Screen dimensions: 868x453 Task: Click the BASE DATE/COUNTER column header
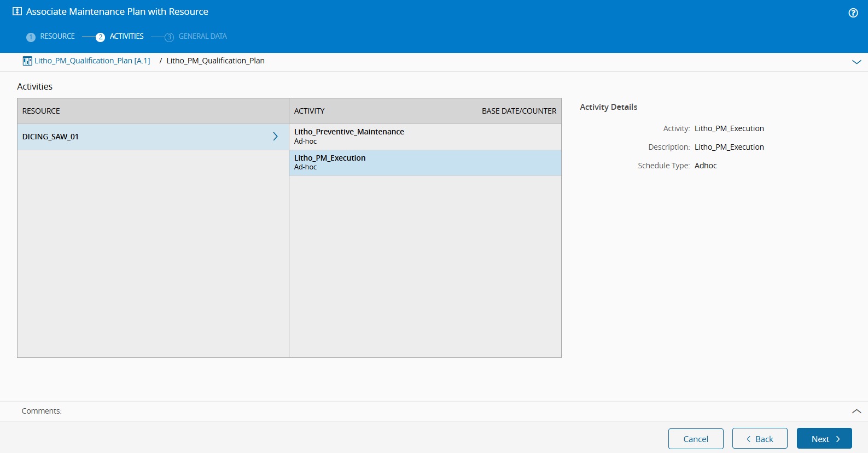click(x=519, y=111)
